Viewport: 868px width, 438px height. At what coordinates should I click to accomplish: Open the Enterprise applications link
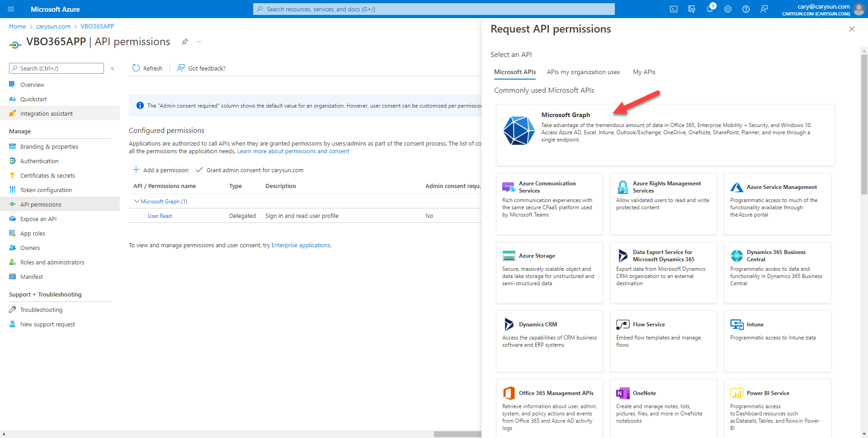tap(301, 245)
